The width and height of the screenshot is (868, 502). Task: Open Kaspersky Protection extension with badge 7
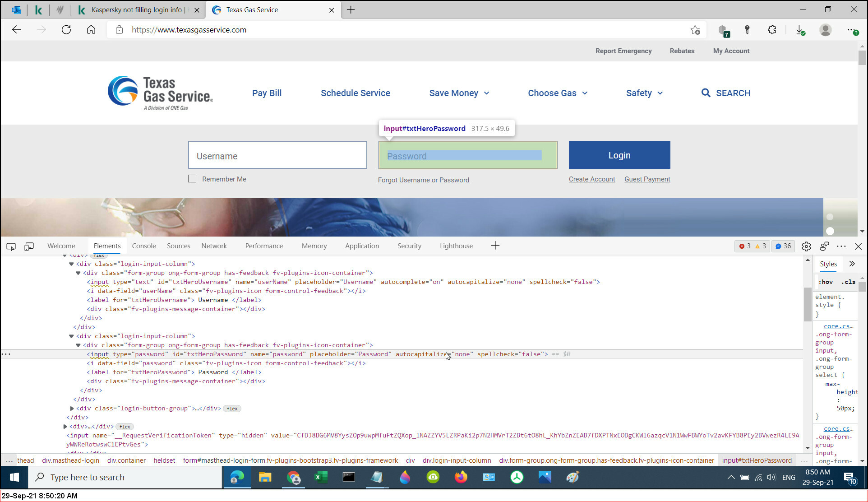(724, 30)
